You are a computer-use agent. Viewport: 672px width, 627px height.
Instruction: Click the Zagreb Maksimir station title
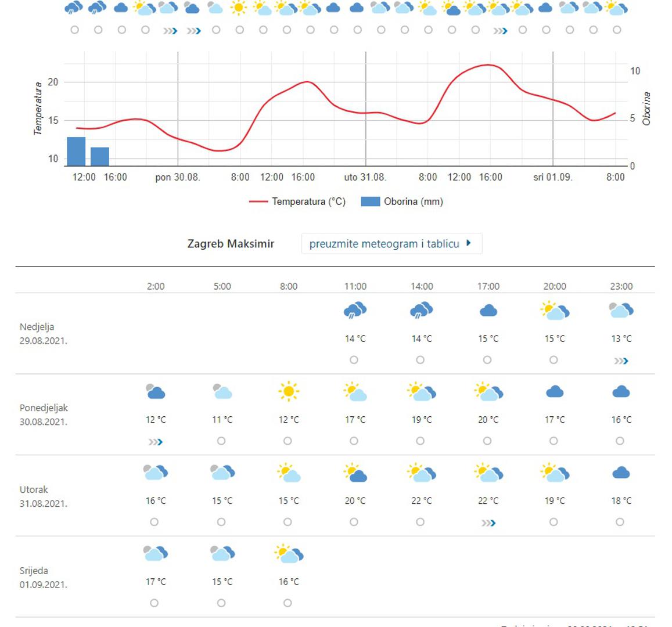pos(231,244)
